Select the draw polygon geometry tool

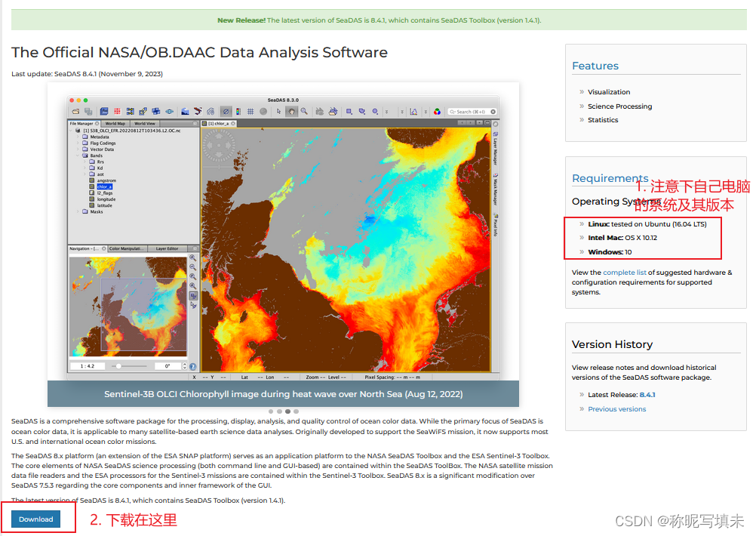(x=362, y=112)
